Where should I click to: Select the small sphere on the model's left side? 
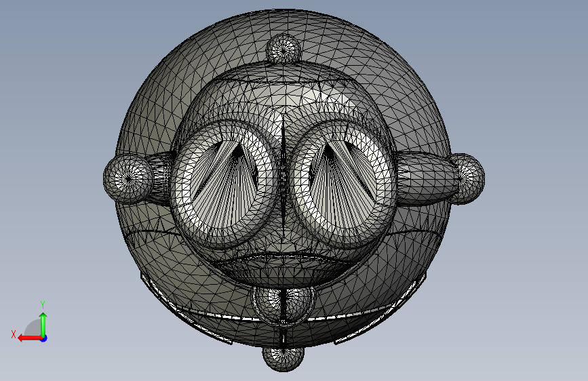[128, 179]
